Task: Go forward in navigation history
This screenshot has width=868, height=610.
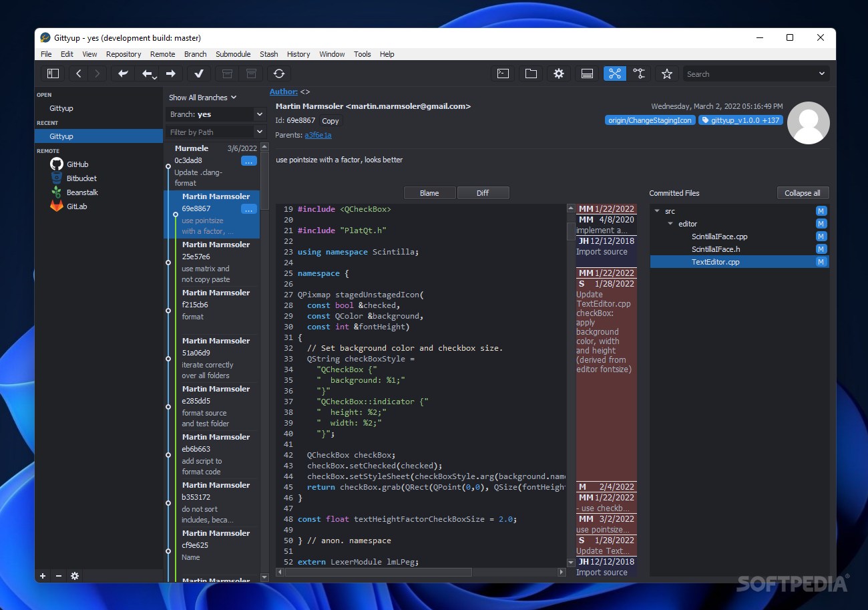Action: (x=97, y=73)
